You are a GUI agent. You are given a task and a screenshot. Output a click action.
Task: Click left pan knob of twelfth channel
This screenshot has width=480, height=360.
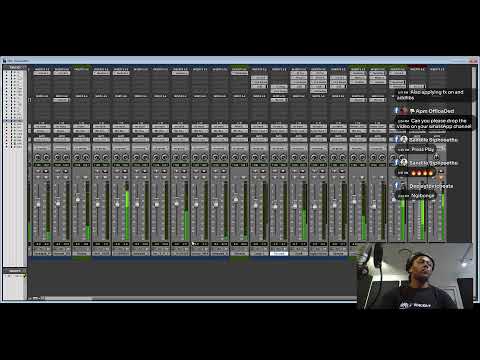click(255, 157)
